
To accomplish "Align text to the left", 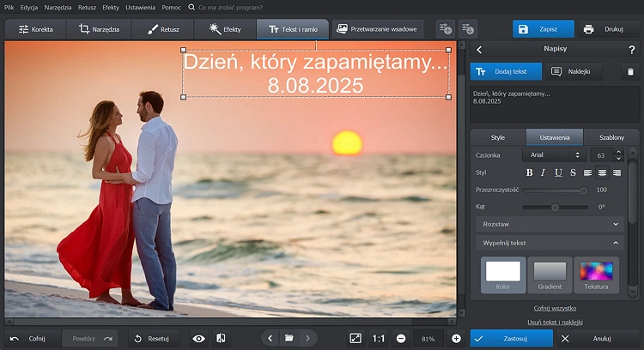I will (x=587, y=172).
